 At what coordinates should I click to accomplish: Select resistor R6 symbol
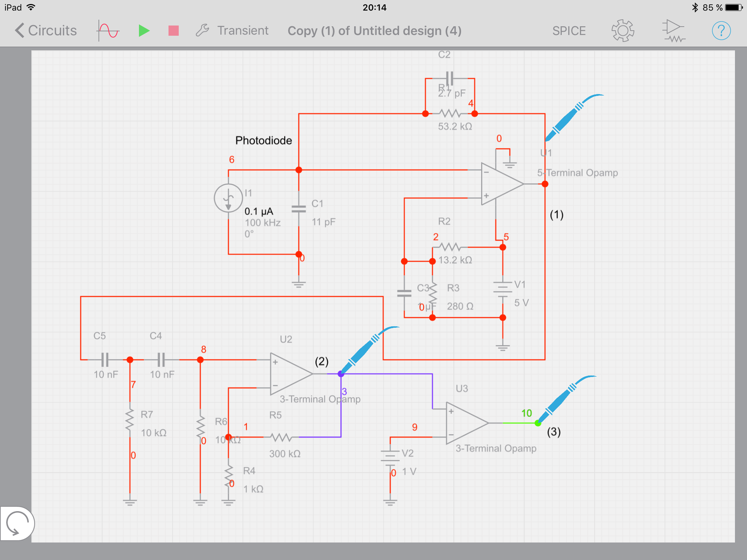tap(200, 426)
